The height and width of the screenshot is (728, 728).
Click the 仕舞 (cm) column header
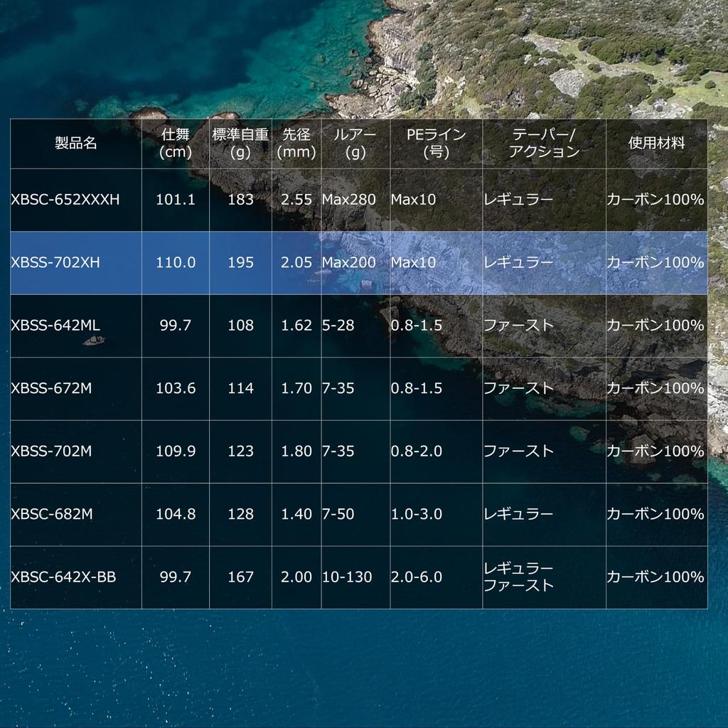(175, 143)
